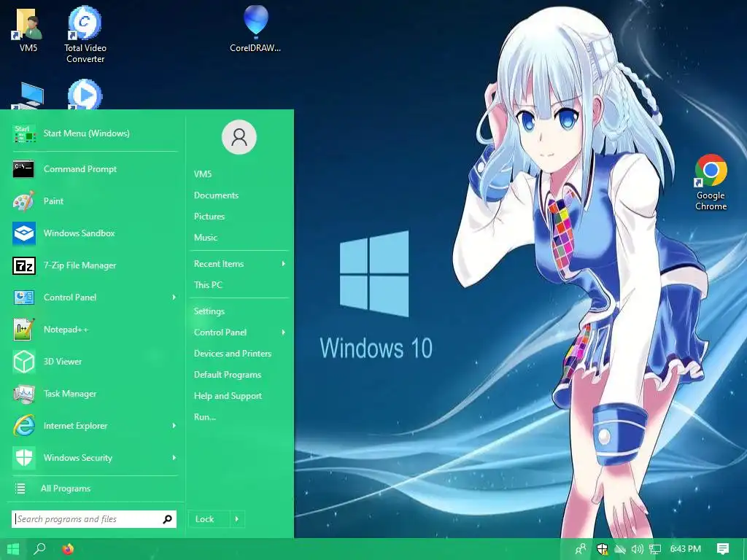Open the Start Menu (Windows) icon entry
The width and height of the screenshot is (747, 560).
(x=24, y=134)
